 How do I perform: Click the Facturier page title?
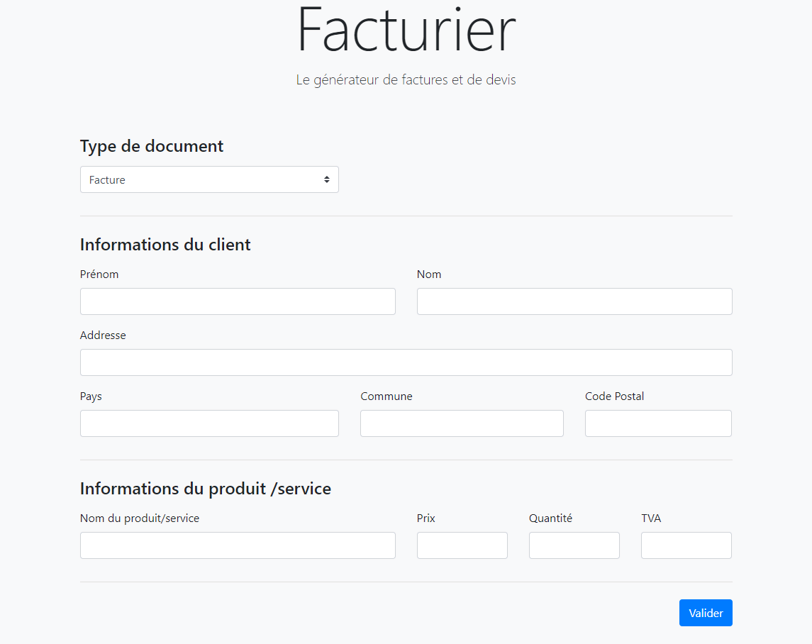tap(406, 30)
